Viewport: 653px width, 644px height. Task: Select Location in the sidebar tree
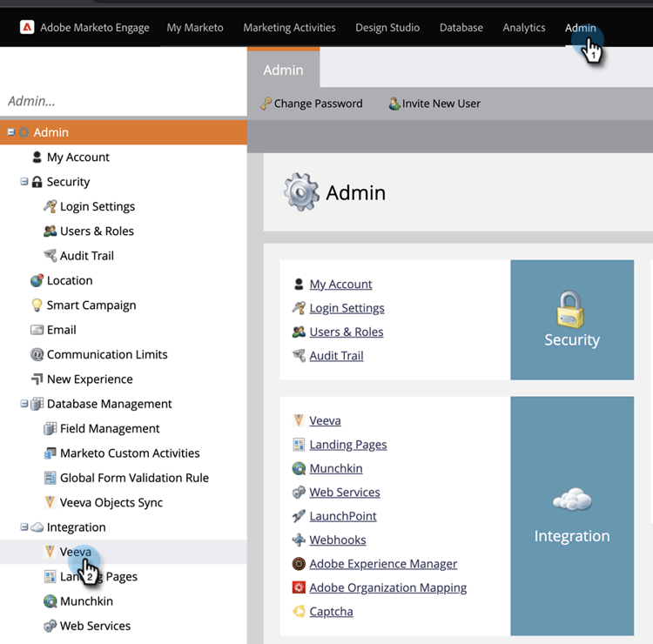pyautogui.click(x=70, y=280)
